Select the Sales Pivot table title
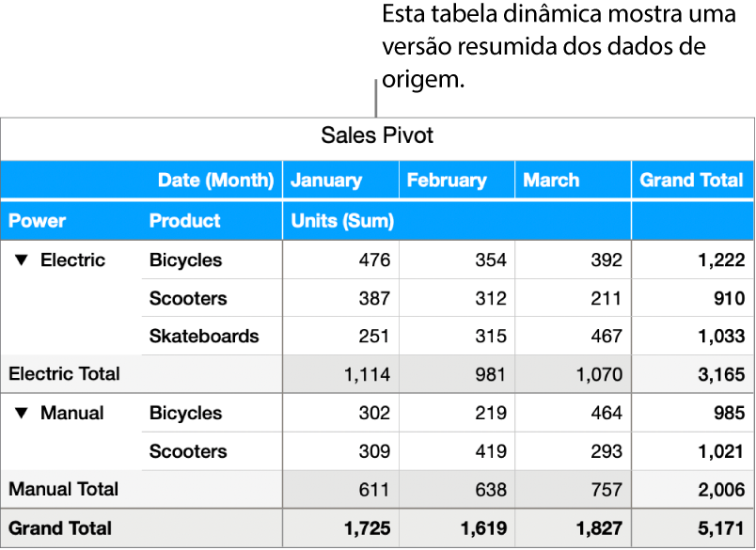Viewport: 756px width, 550px height. tap(377, 135)
